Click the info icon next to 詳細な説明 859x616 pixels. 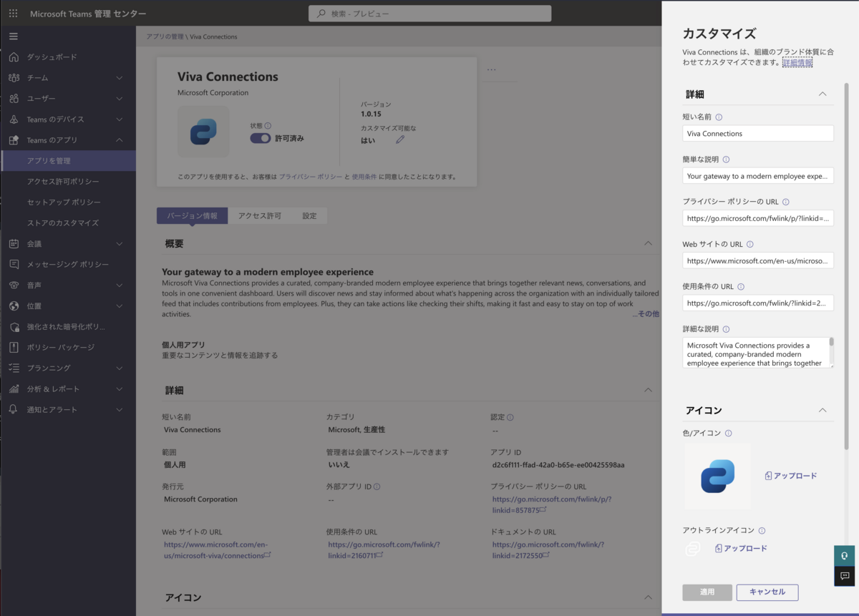tap(726, 329)
